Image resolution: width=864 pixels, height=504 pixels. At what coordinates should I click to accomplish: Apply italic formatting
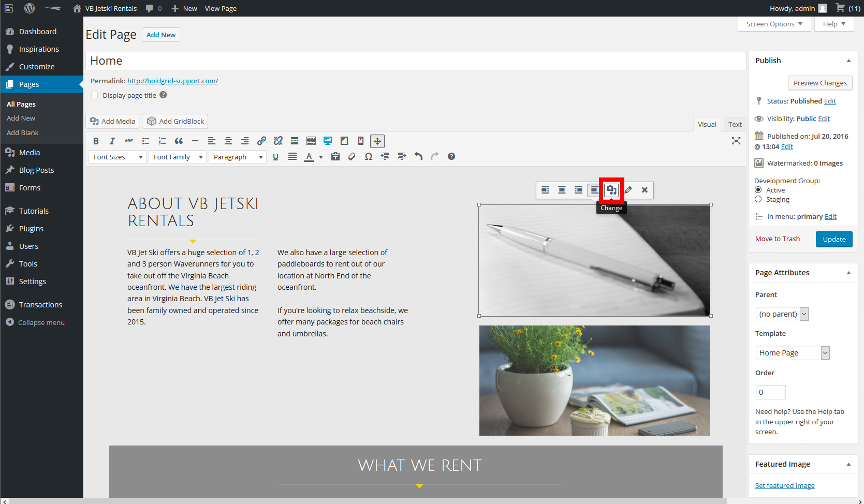click(112, 141)
